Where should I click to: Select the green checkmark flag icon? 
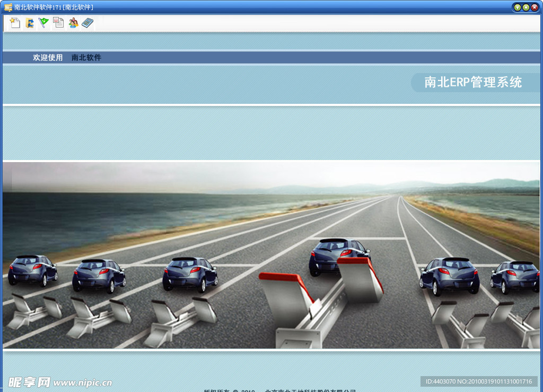pyautogui.click(x=43, y=23)
